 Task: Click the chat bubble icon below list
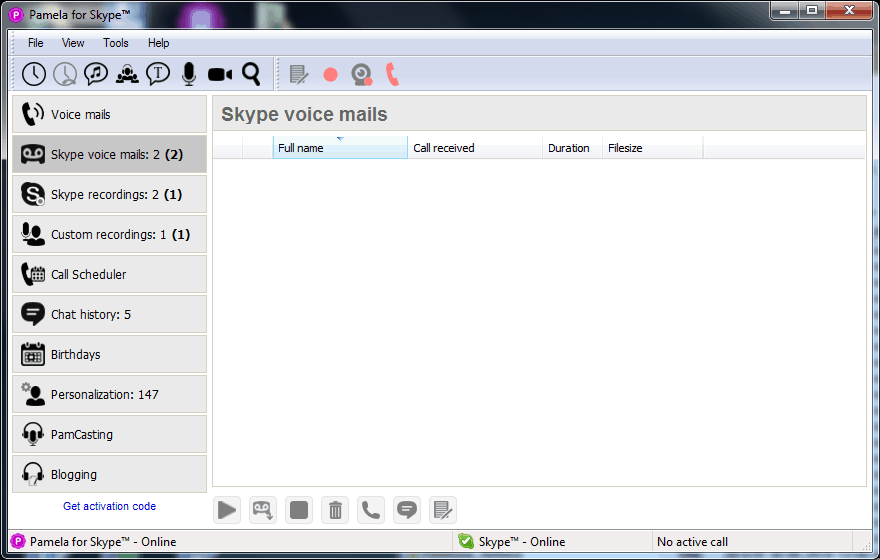pos(407,510)
